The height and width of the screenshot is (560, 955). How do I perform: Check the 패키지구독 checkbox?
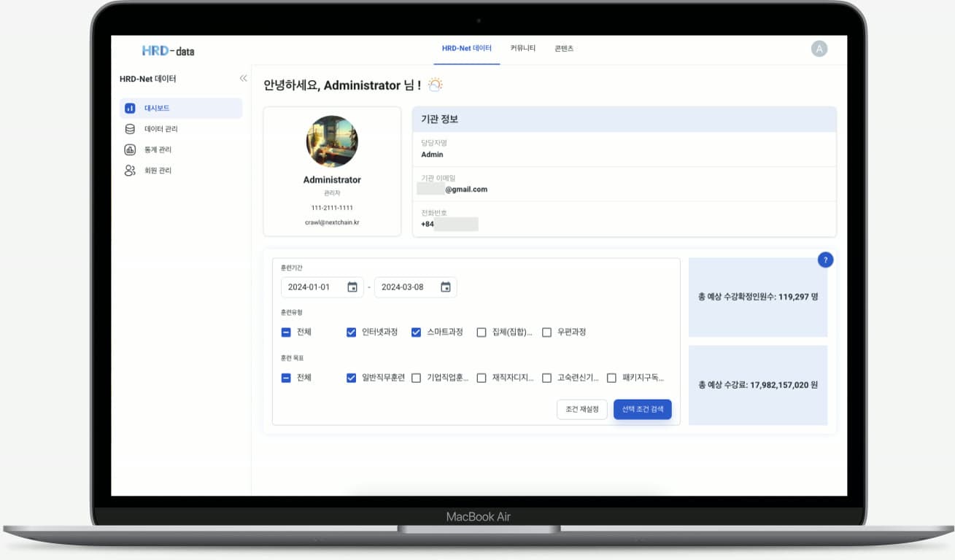(612, 378)
